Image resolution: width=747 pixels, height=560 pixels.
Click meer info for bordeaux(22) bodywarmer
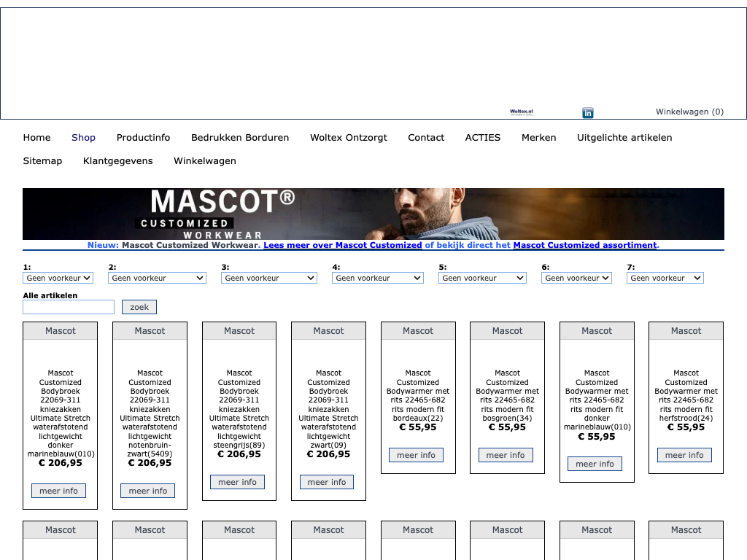[x=417, y=455]
